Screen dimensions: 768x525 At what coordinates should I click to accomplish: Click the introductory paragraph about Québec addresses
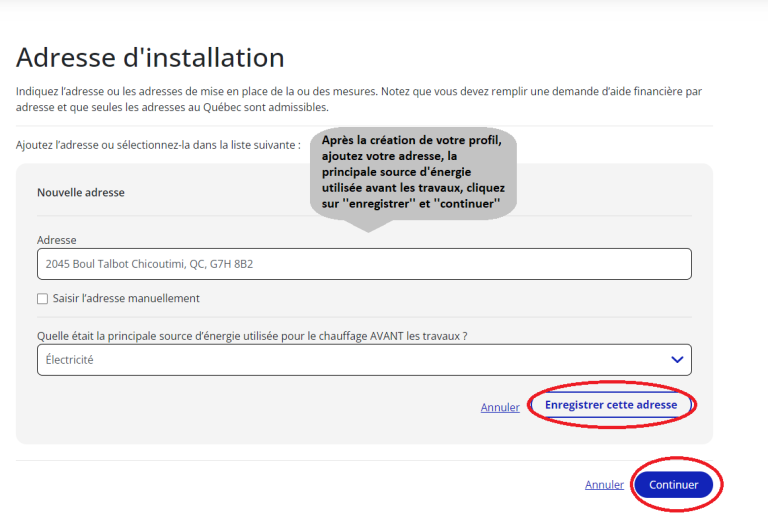click(358, 99)
